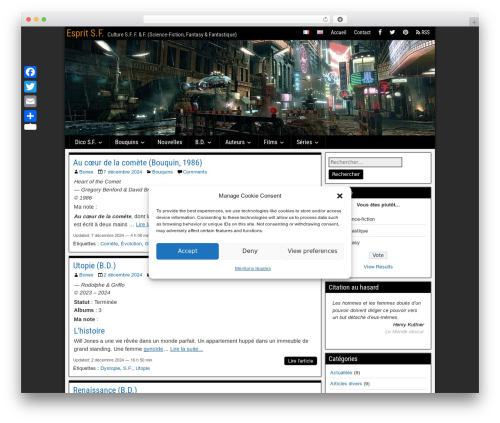The image size is (500, 423).
Task: Switch site to French flag
Action: point(306,32)
